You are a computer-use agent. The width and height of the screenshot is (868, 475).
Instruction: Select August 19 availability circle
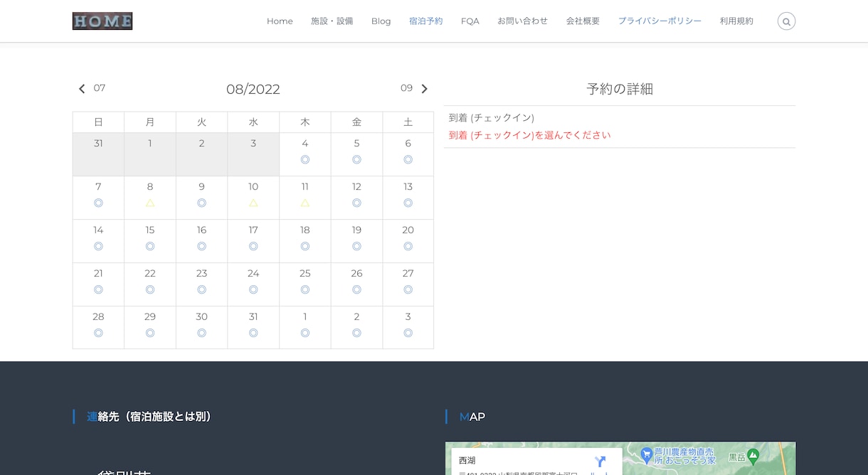tap(356, 247)
